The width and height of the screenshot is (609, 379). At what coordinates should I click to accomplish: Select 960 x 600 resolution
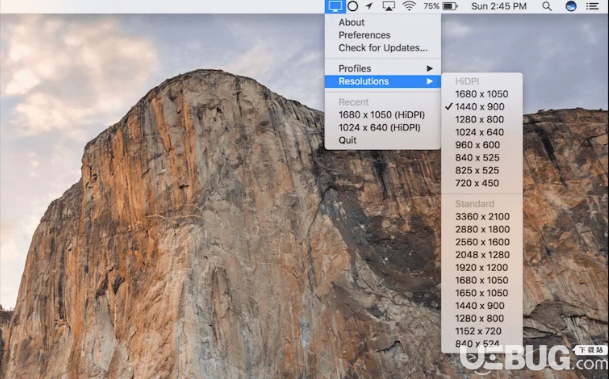click(x=482, y=145)
